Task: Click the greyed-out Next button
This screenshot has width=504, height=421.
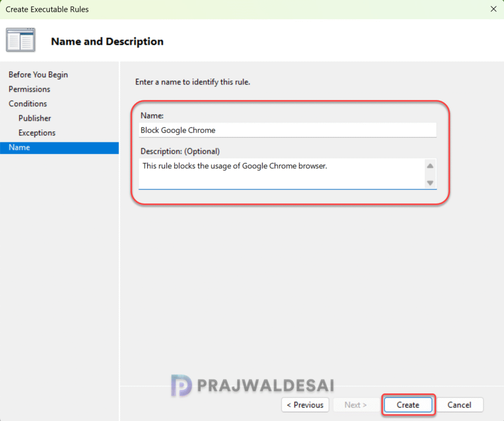Action: point(356,405)
